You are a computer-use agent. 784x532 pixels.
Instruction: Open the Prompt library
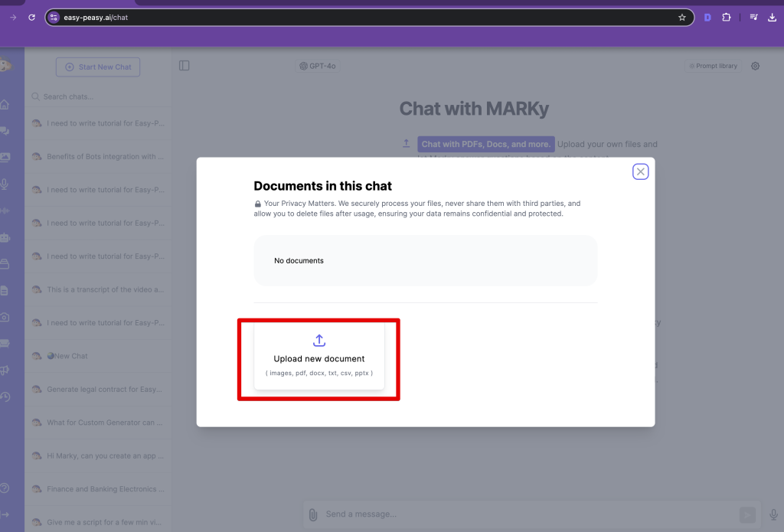point(714,66)
